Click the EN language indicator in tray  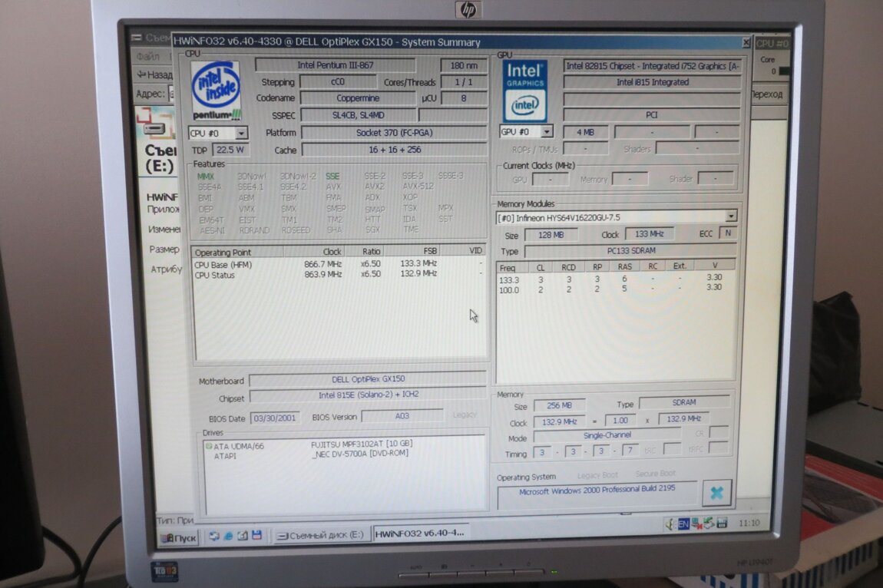683,524
